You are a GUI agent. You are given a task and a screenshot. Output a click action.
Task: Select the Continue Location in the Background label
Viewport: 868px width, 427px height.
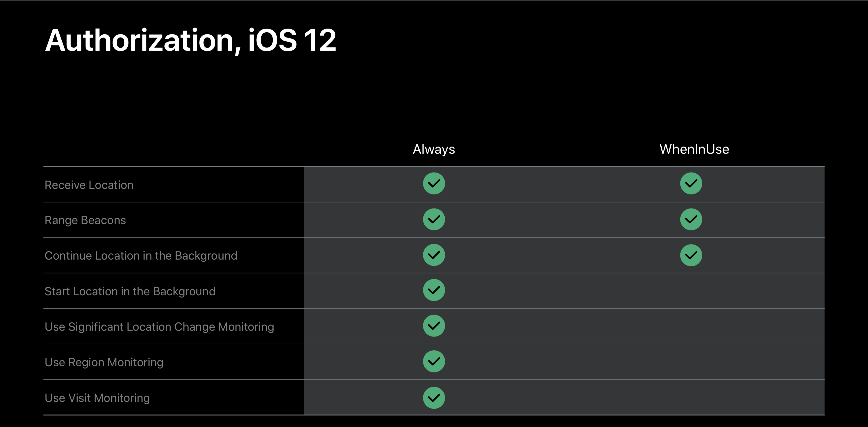coord(141,256)
